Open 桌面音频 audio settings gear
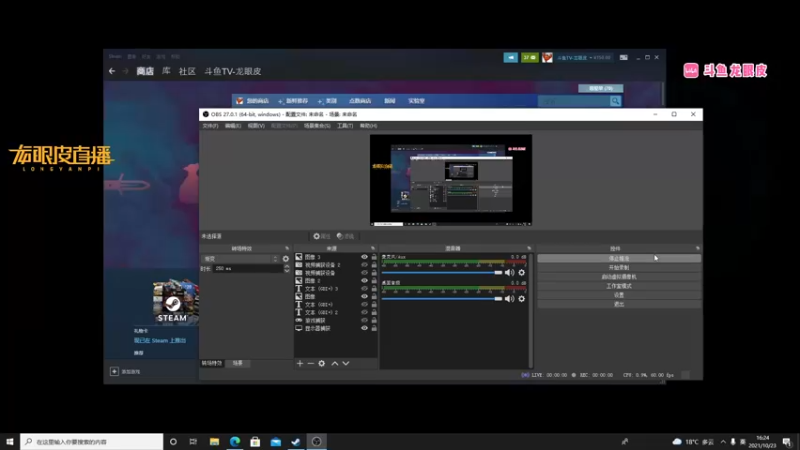 [521, 298]
